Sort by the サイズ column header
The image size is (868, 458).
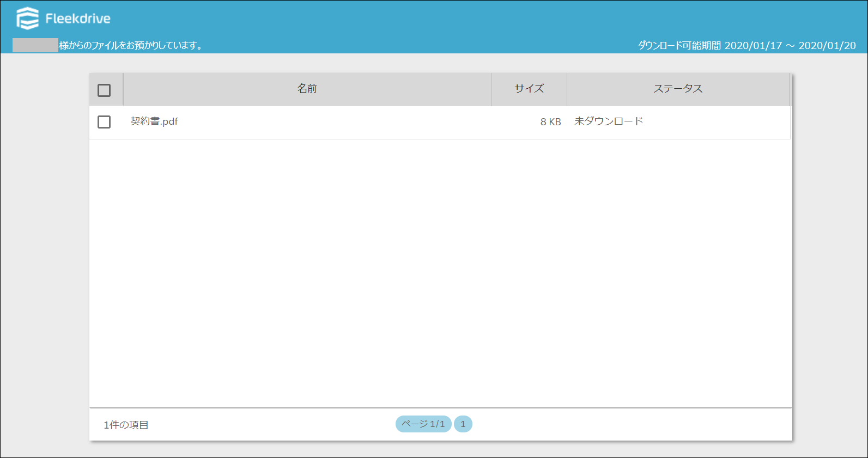click(529, 89)
